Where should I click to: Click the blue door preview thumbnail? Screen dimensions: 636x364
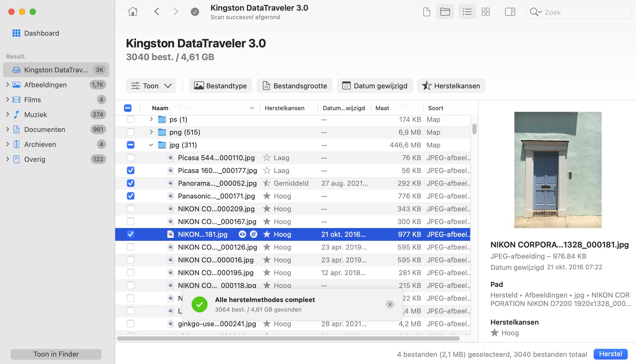pyautogui.click(x=558, y=170)
